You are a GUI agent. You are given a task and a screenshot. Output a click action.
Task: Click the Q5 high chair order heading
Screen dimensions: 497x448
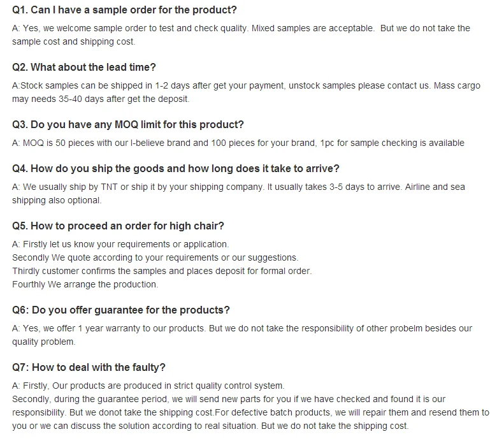(118, 226)
